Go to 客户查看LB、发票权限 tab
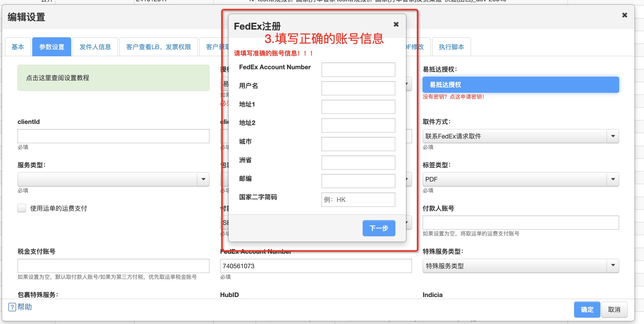644x324 pixels. coord(158,47)
